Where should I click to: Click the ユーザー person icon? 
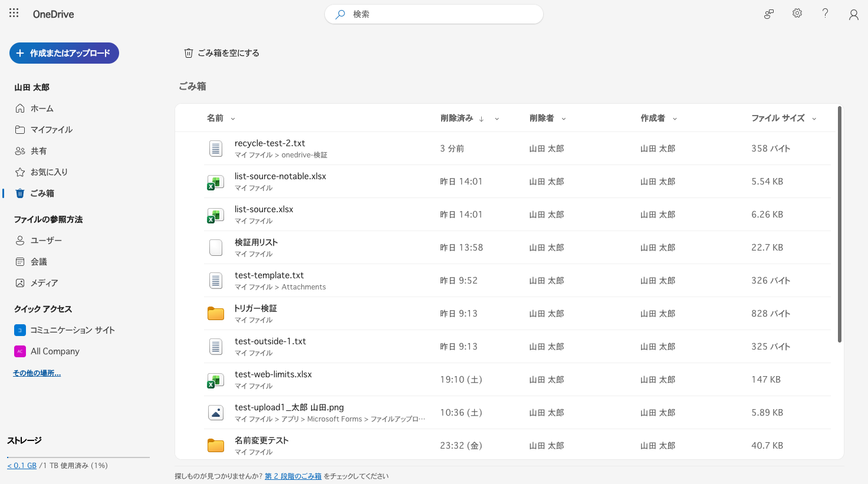click(x=20, y=241)
